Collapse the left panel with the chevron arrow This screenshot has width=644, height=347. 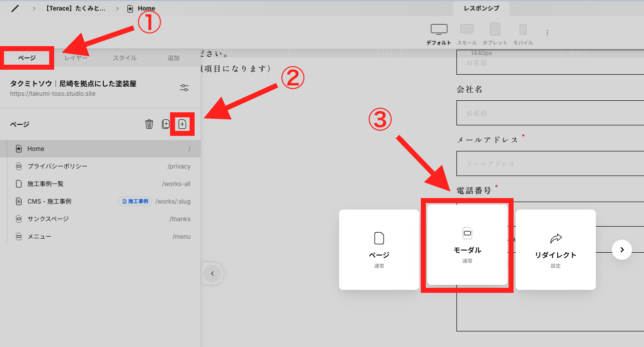pos(212,274)
